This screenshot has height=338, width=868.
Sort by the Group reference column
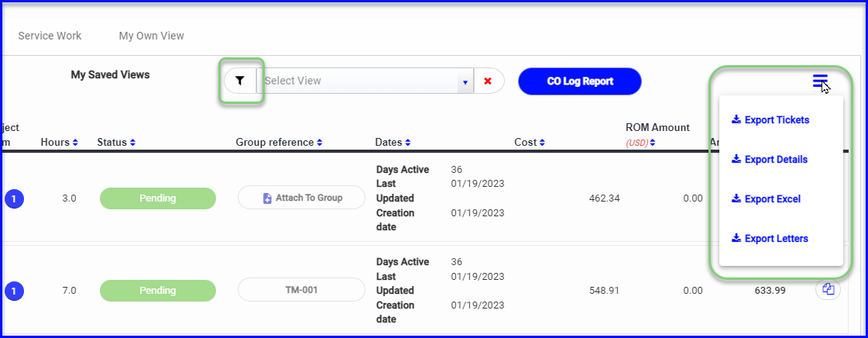(320, 143)
